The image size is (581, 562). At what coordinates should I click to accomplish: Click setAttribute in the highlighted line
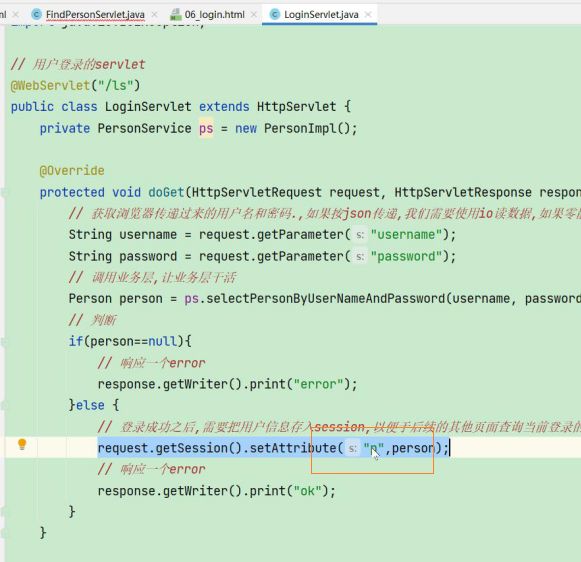point(293,448)
